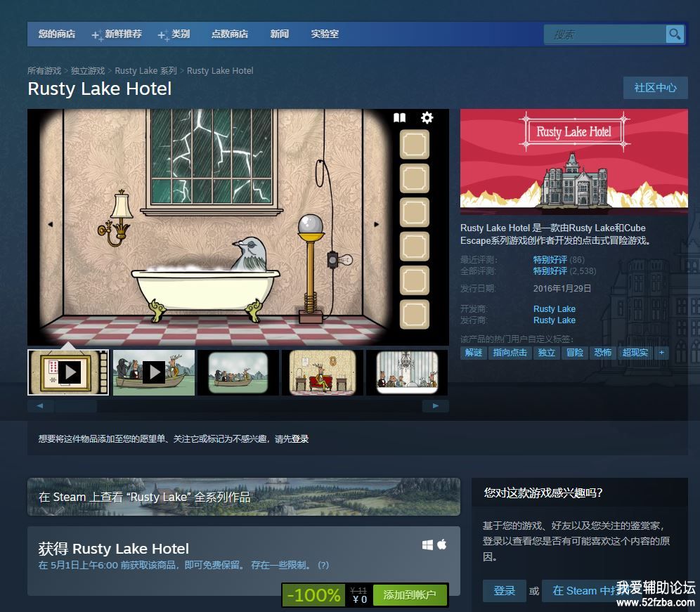Image resolution: width=700 pixels, height=612 pixels.
Task: Click the first inventory slot in trailer
Action: [x=414, y=144]
